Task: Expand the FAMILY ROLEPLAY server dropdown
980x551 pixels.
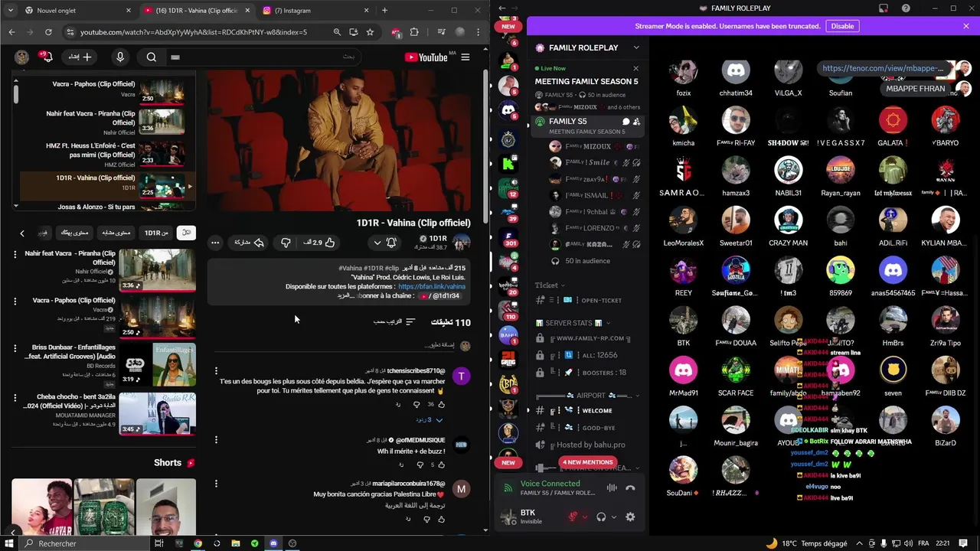Action: (x=636, y=47)
